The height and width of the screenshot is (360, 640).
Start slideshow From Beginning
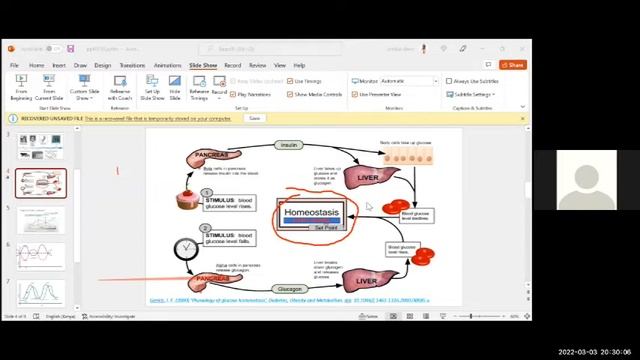click(21, 87)
